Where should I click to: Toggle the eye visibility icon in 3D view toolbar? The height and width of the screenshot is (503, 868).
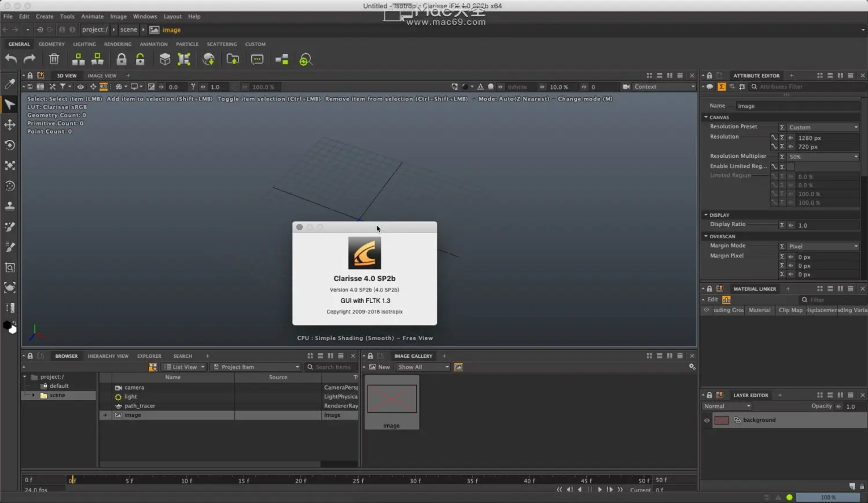80,87
